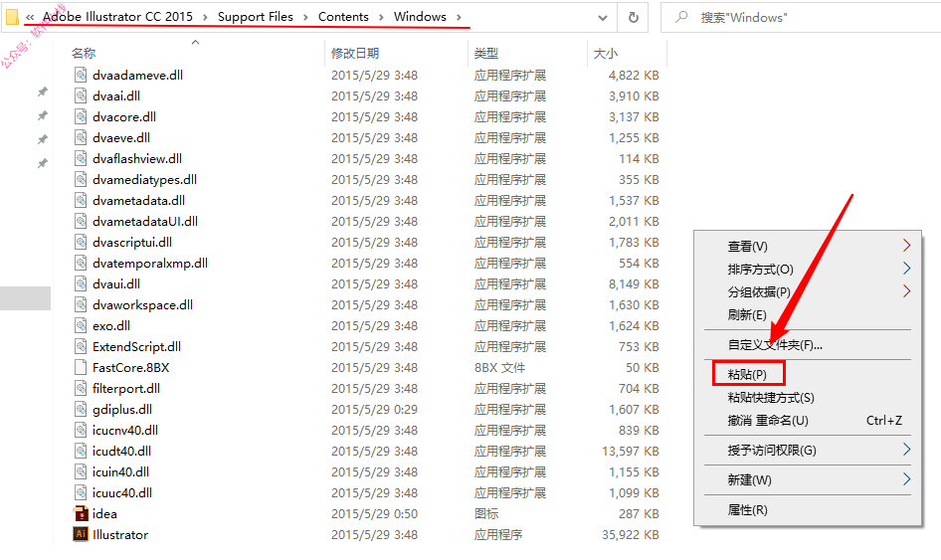Viewport: 941px width, 560px height.
Task: Click the 图标 type cell for idea
Action: 486,514
